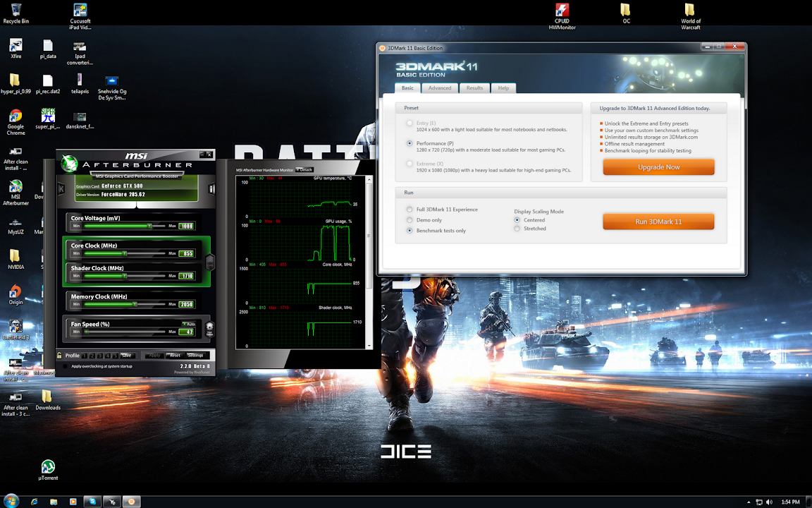Select the pi_data file icon

[48, 49]
